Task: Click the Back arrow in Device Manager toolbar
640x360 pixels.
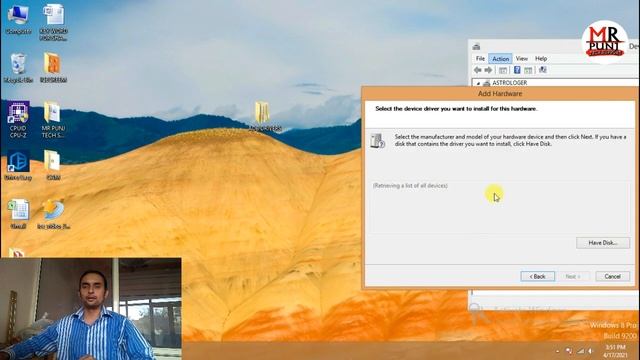Action: [x=478, y=70]
